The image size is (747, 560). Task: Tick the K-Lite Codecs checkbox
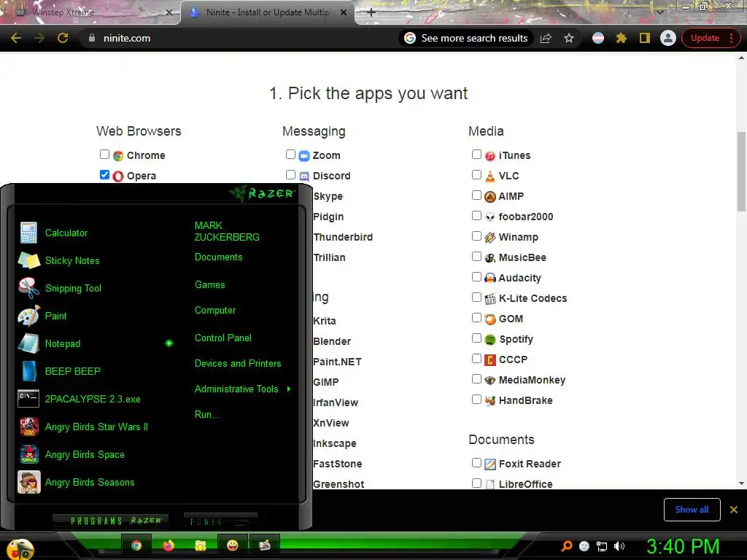coord(476,297)
